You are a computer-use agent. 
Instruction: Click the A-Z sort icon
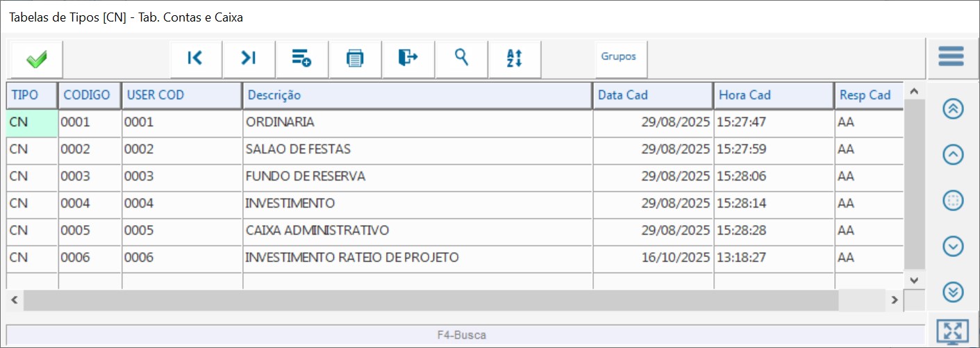pyautogui.click(x=514, y=58)
